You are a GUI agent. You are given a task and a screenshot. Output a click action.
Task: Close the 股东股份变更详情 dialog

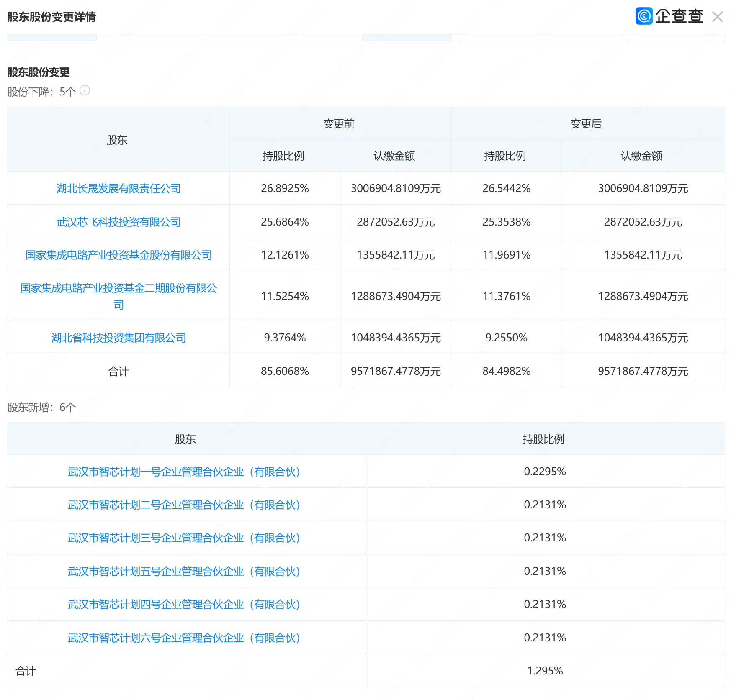coord(717,17)
